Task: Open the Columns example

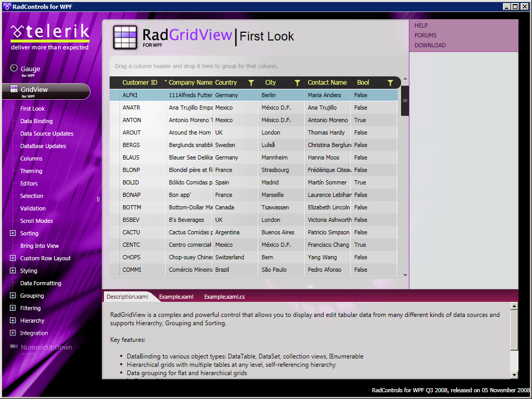Action: [x=31, y=158]
